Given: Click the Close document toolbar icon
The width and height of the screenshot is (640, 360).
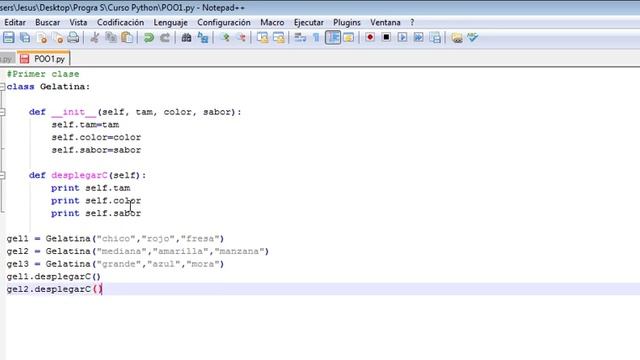Looking at the screenshot, I should [42, 38].
